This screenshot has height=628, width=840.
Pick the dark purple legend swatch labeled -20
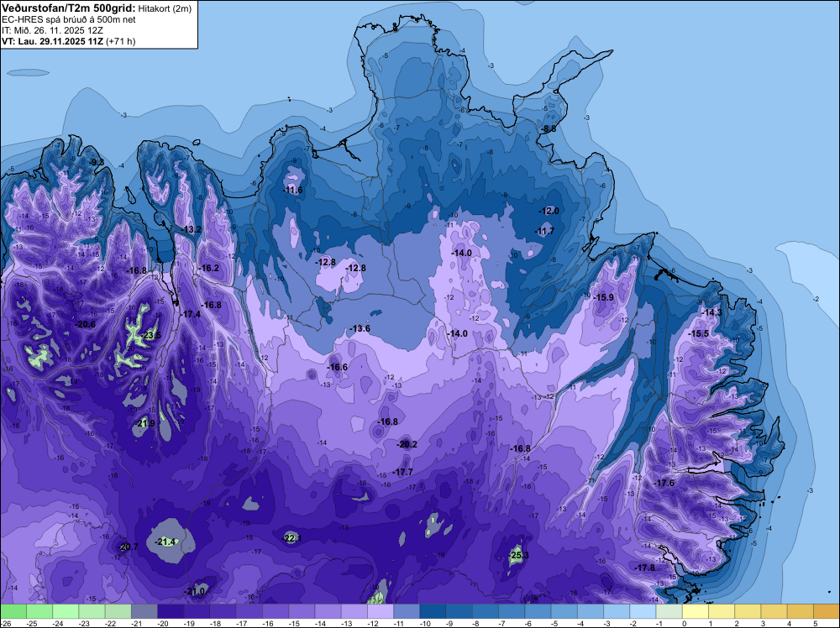coord(171,611)
